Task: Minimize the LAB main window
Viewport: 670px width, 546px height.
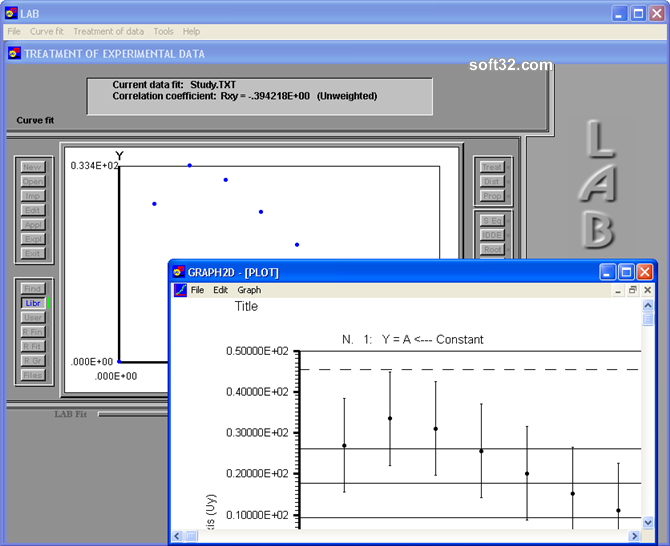Action: [619, 14]
